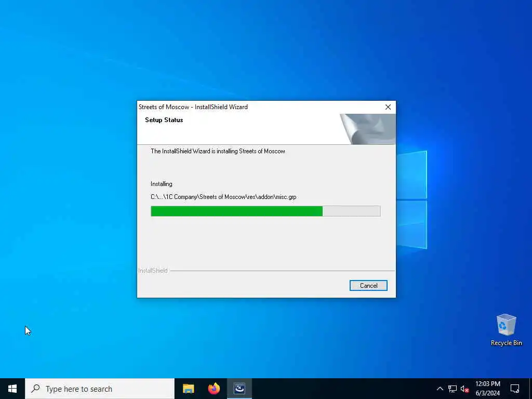
Task: Open File Explorer from the taskbar
Action: [x=188, y=389]
